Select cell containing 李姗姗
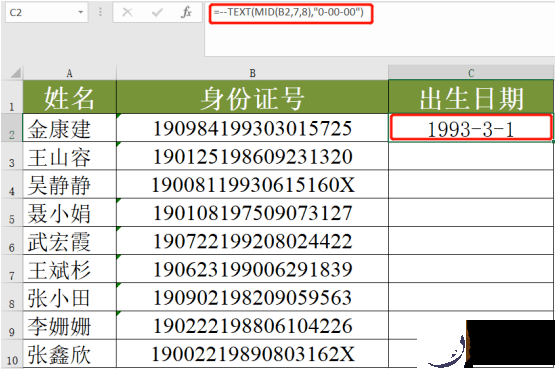The height and width of the screenshot is (373, 556). point(70,325)
